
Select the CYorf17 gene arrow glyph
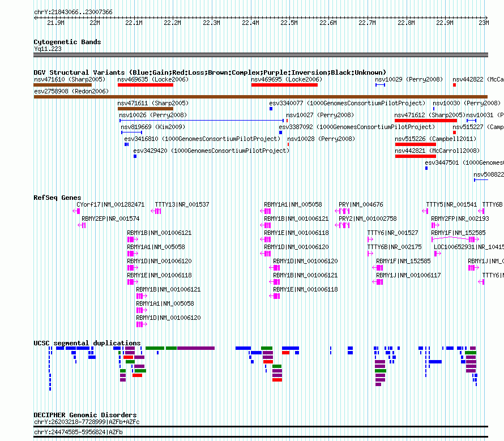click(76, 211)
